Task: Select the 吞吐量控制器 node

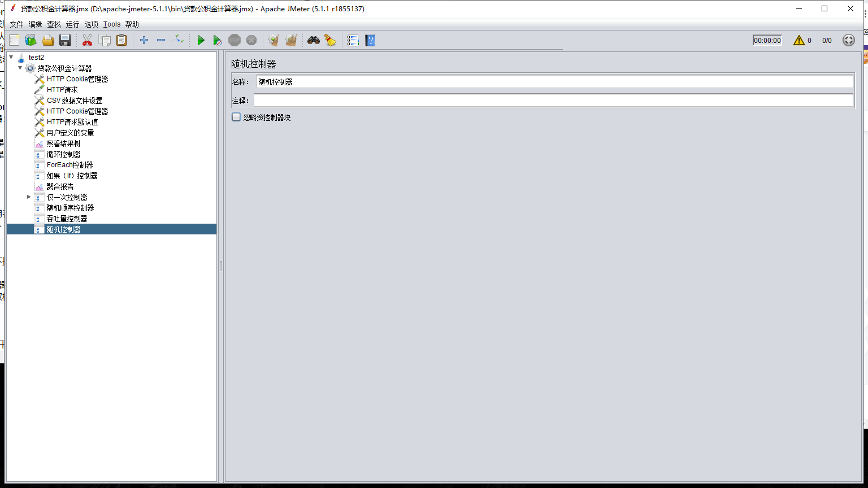Action: pyautogui.click(x=67, y=219)
